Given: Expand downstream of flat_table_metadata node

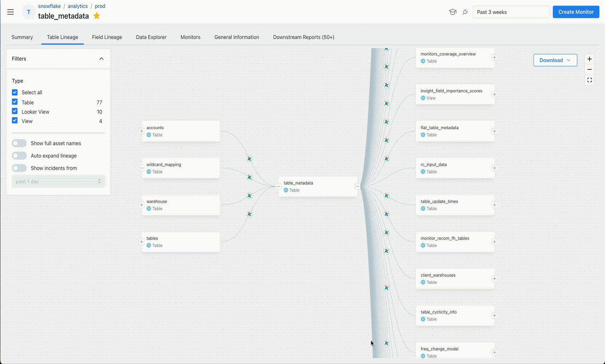Looking at the screenshot, I should tap(495, 131).
